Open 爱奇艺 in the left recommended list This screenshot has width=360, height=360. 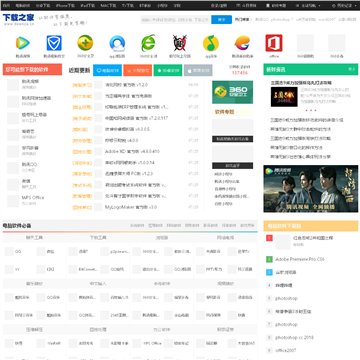[x=28, y=131]
